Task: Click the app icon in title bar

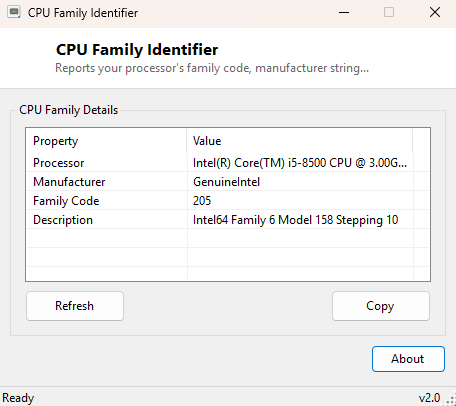Action: 14,13
